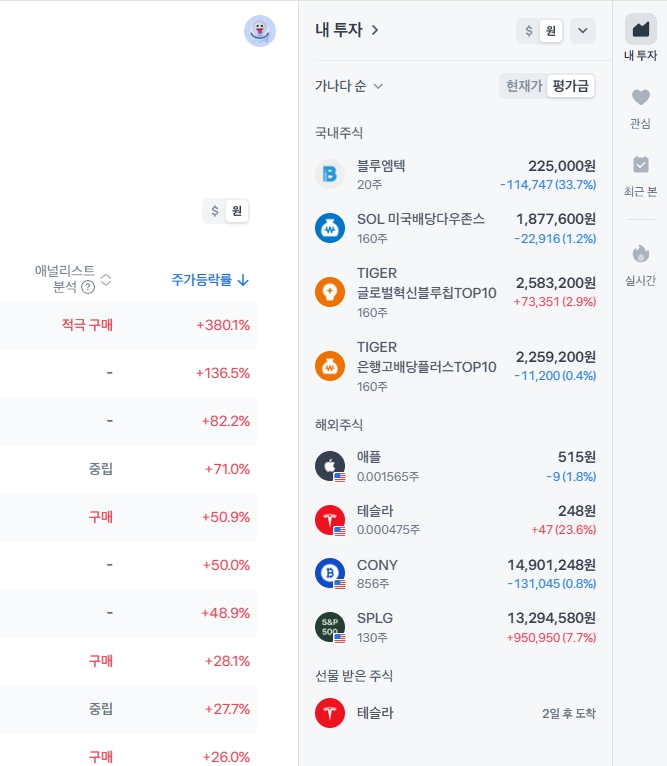
Task: Switch left table currency to $
Action: pyautogui.click(x=215, y=211)
